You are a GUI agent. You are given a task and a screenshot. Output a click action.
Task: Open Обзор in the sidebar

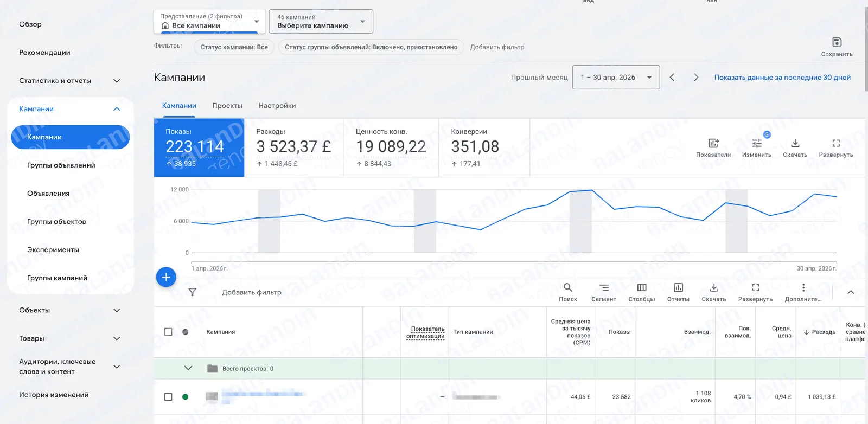(30, 24)
